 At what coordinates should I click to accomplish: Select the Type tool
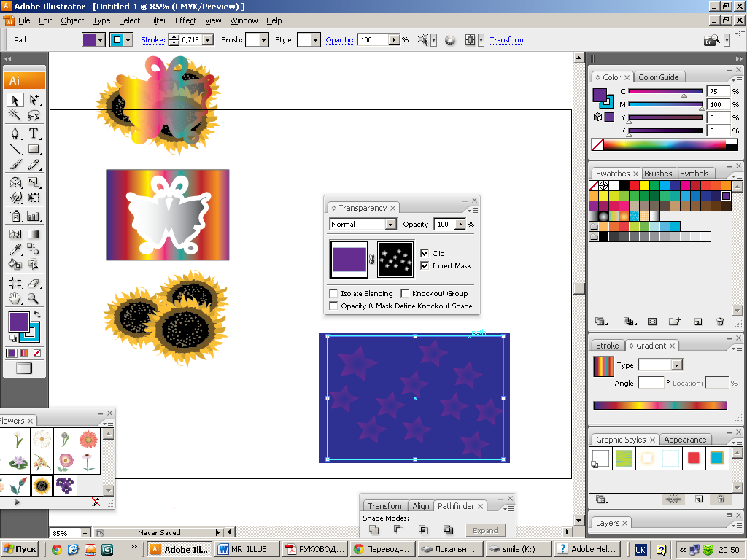[x=34, y=133]
